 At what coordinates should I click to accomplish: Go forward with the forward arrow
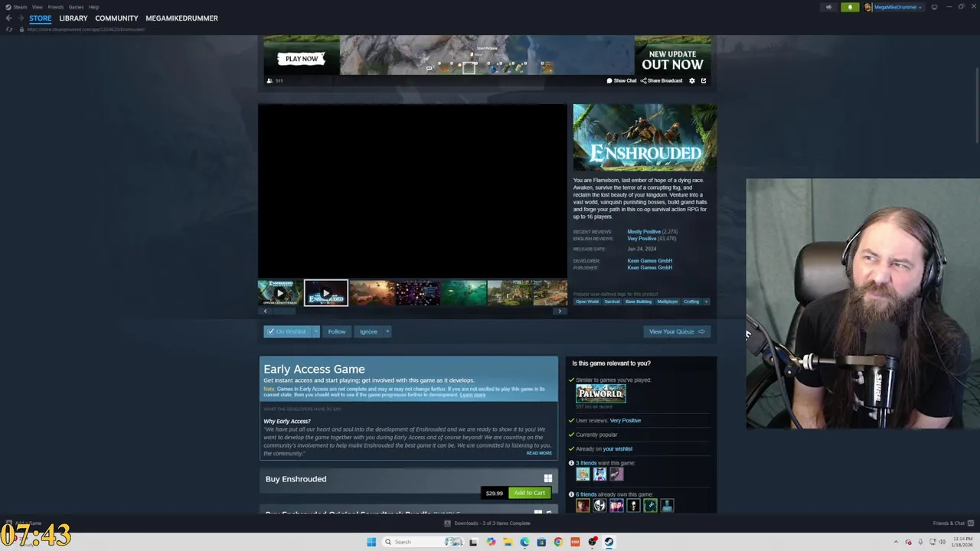coord(20,18)
